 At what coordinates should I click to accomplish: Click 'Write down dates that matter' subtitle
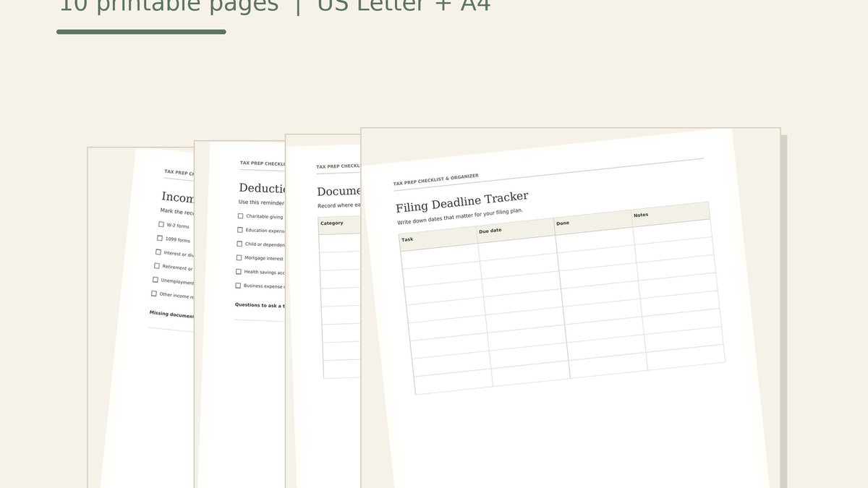460,216
